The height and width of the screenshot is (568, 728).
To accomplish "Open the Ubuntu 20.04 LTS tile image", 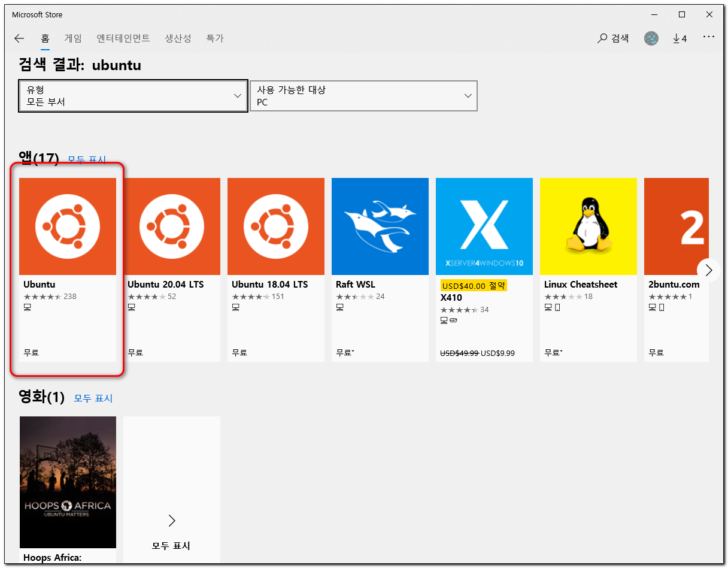I will coord(172,226).
